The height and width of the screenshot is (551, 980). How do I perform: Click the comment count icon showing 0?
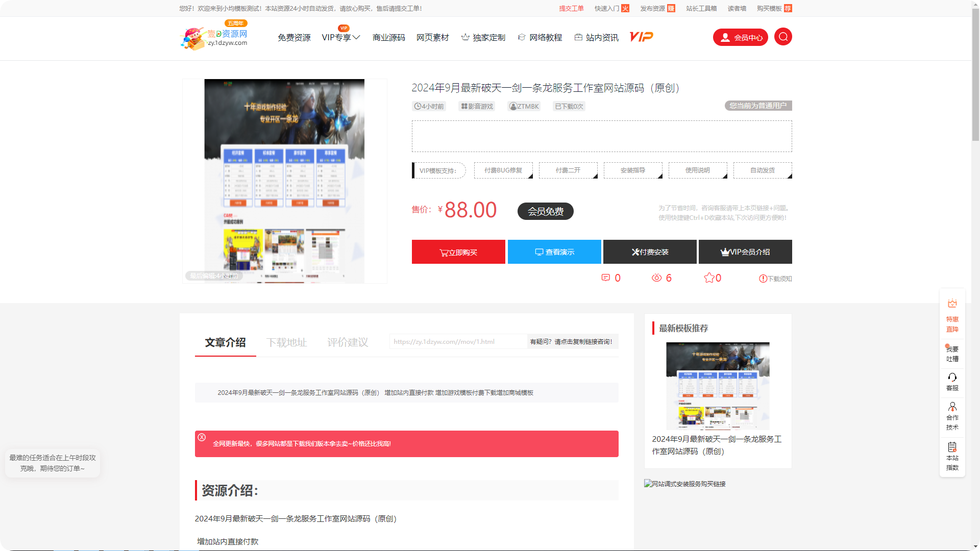[x=606, y=278]
